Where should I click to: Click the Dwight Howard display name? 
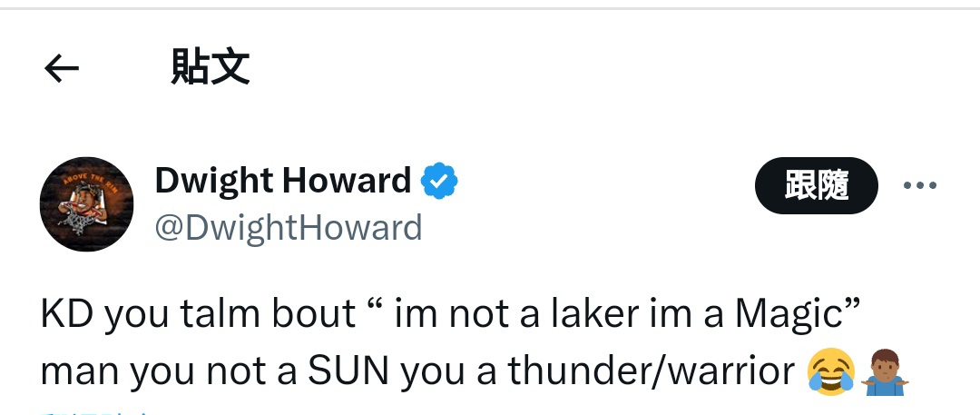(x=283, y=182)
